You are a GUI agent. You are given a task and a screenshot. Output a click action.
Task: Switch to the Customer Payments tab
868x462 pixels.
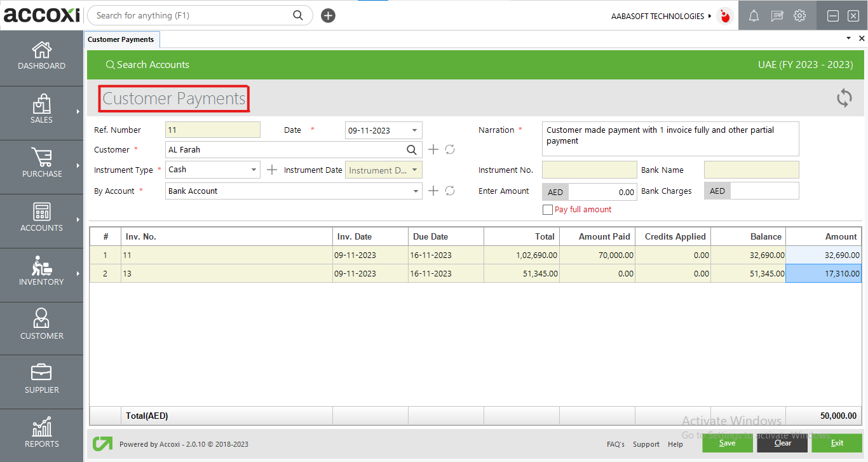pyautogui.click(x=121, y=39)
